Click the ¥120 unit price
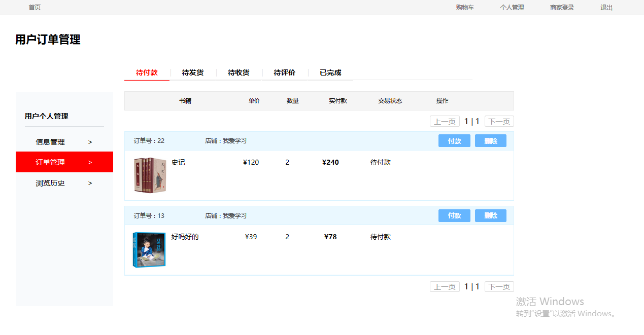This screenshot has width=644, height=335. pyautogui.click(x=251, y=162)
